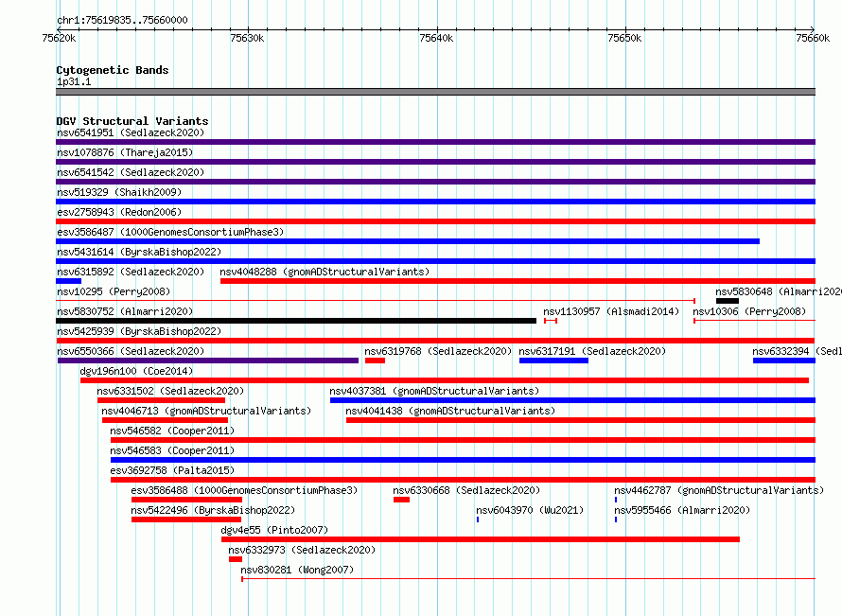Click the tiny blue marker of nsv6043970

point(478,519)
